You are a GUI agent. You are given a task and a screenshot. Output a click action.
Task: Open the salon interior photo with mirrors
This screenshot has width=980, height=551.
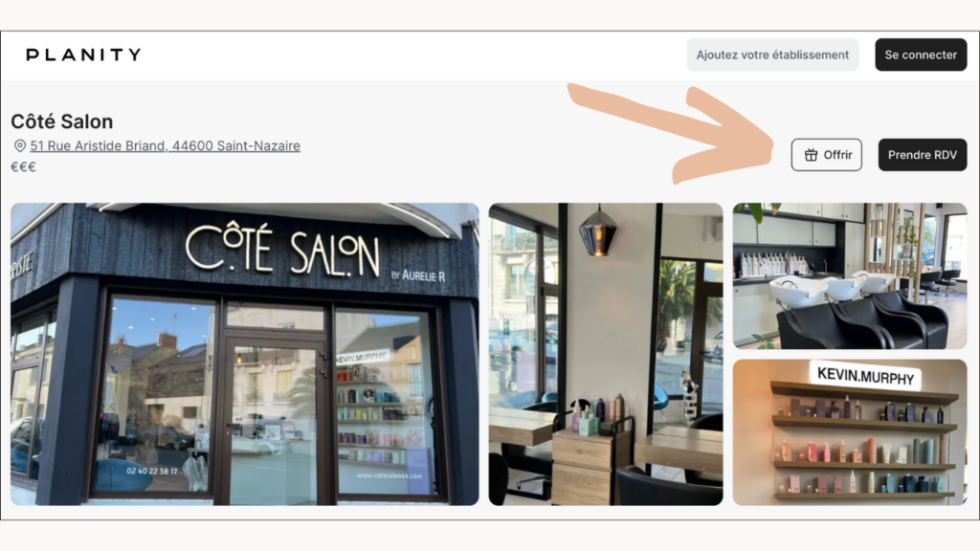(x=606, y=354)
